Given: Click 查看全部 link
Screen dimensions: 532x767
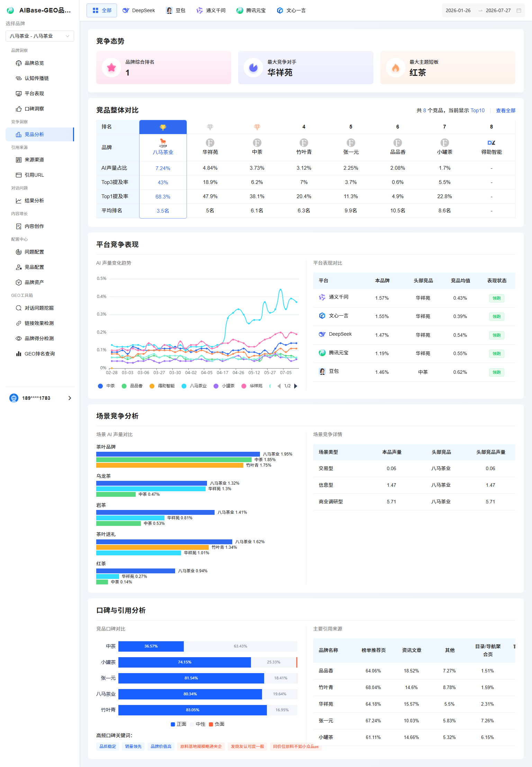Looking at the screenshot, I should pyautogui.click(x=506, y=111).
